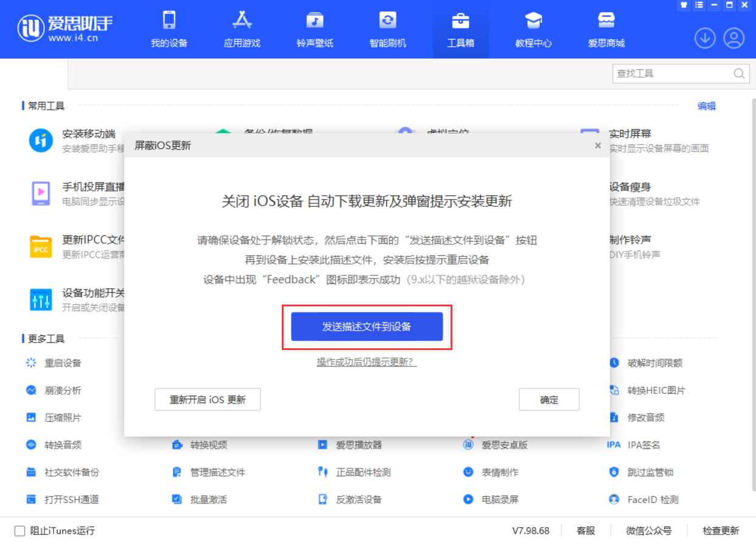Close the 屏蔽iOS更新 dialog
756x543 pixels.
coord(598,146)
